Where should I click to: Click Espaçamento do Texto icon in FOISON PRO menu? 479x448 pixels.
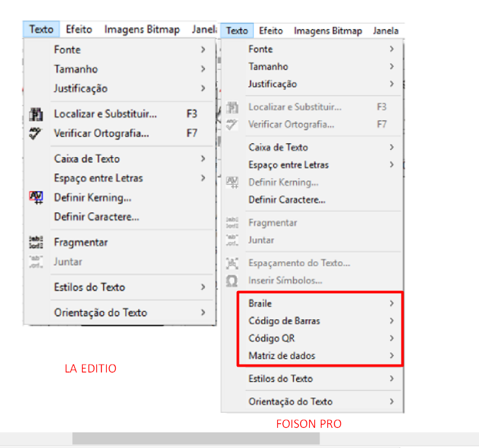232,263
